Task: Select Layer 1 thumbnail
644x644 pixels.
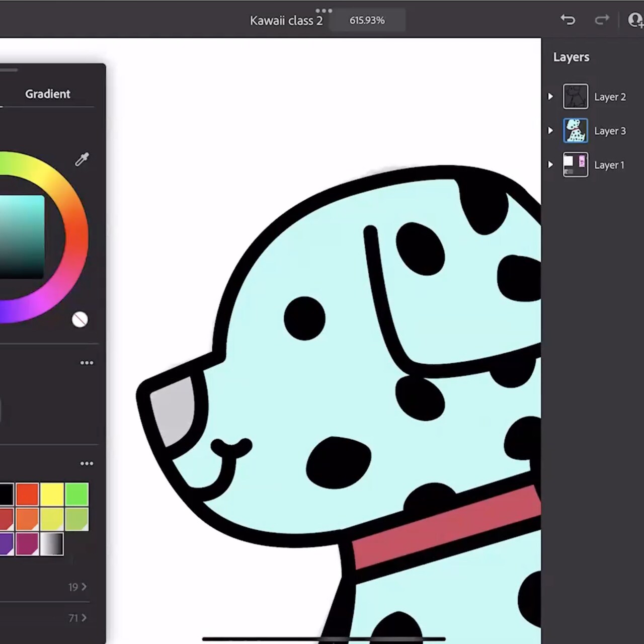Action: coord(575,165)
